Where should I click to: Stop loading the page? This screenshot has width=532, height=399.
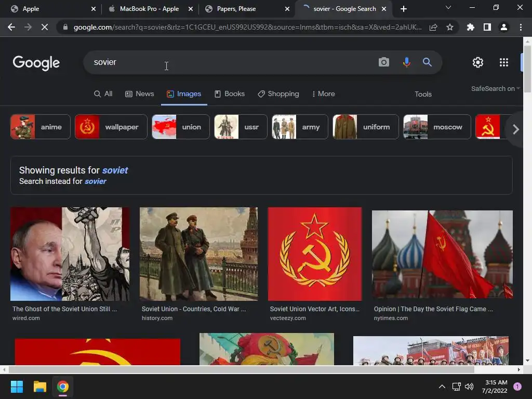[45, 27]
